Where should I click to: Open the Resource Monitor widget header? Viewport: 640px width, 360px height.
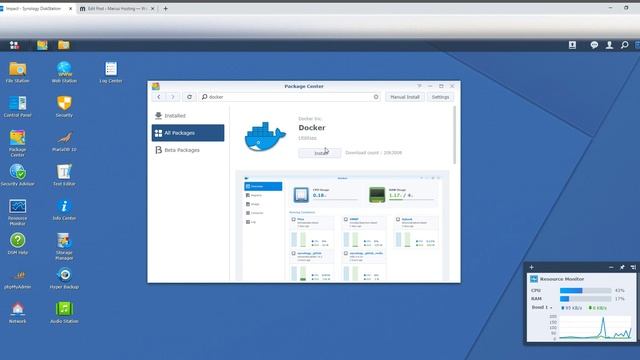coord(562,279)
